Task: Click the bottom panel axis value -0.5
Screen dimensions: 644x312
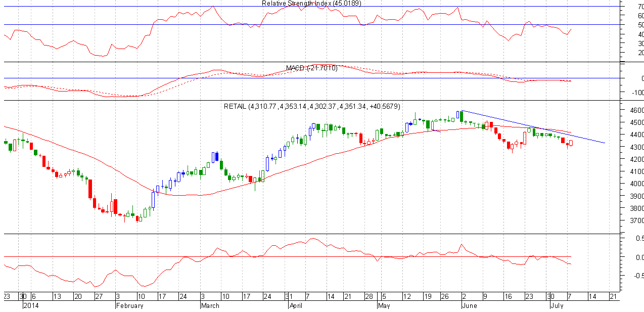Action: pos(638,276)
